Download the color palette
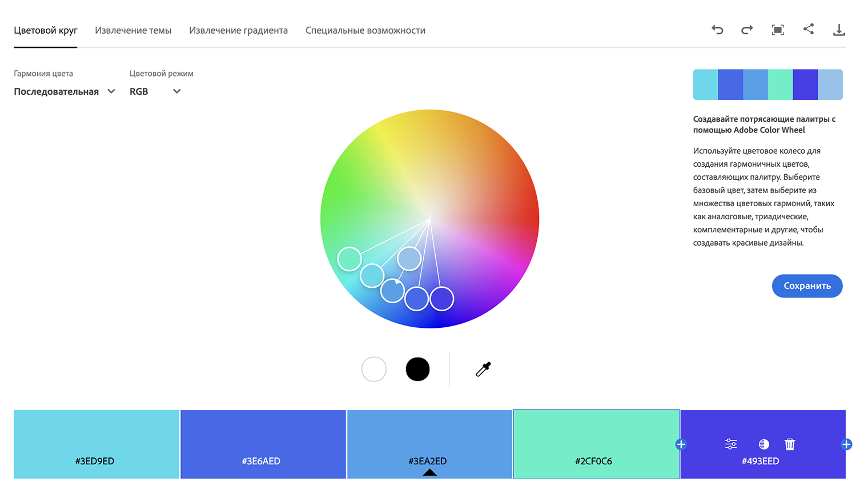This screenshot has height=502, width=868. click(839, 30)
